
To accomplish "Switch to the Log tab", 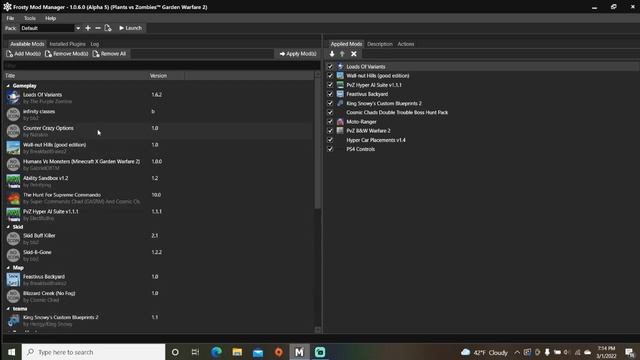I will (x=95, y=44).
